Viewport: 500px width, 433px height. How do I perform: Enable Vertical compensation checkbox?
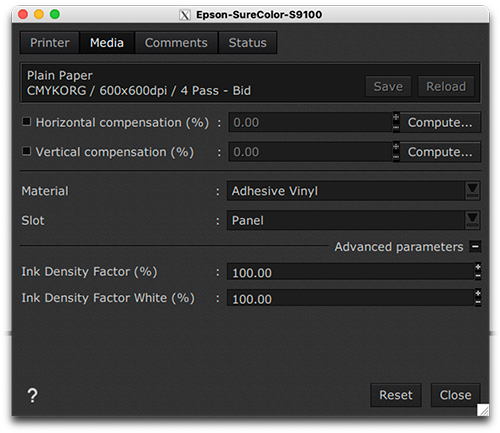tap(26, 151)
